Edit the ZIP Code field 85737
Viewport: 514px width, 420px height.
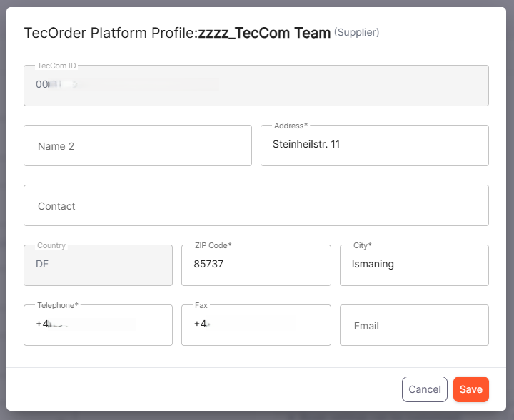point(256,265)
